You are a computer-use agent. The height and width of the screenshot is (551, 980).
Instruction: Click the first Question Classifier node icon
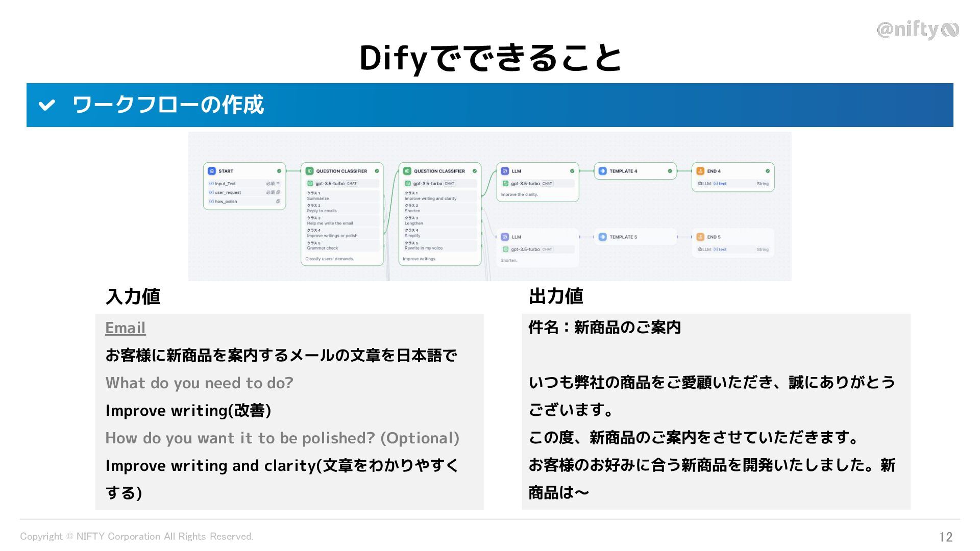click(x=309, y=171)
